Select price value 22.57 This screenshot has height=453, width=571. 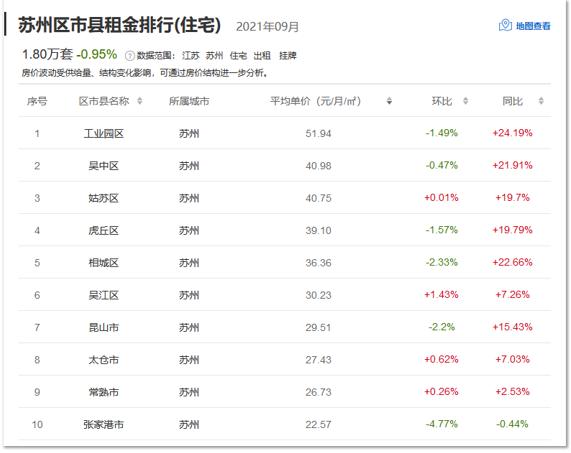pyautogui.click(x=318, y=425)
